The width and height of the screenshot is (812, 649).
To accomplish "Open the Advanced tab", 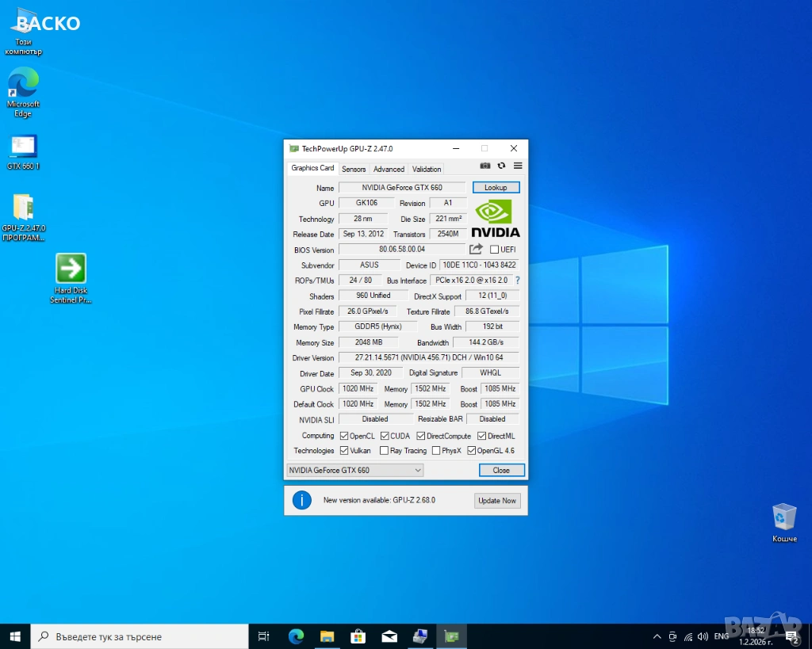I will click(x=389, y=169).
